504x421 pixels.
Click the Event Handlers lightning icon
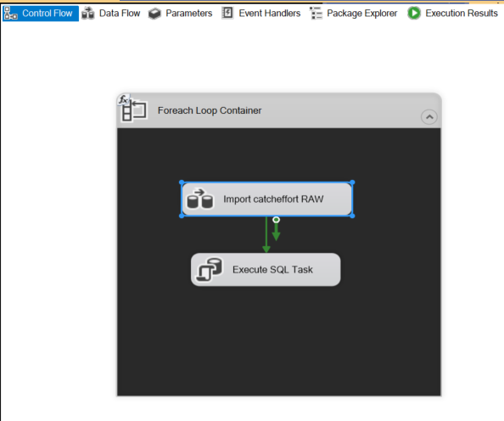[x=227, y=14]
